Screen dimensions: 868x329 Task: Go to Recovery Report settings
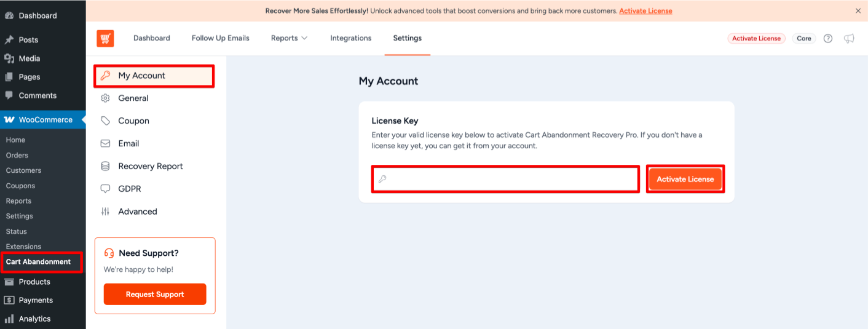pos(150,167)
